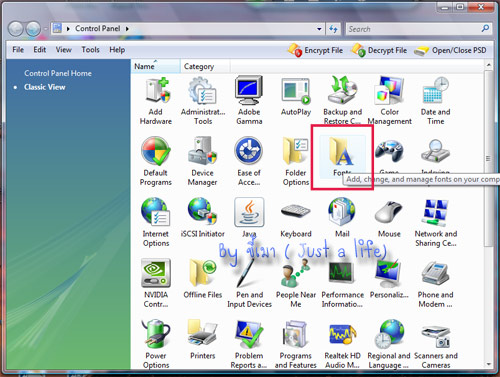Open Power Options

tap(156, 344)
